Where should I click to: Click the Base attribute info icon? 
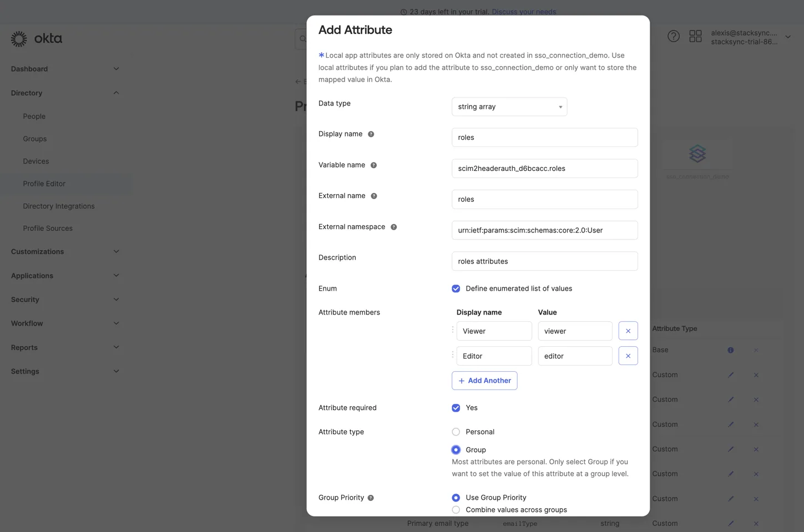731,350
